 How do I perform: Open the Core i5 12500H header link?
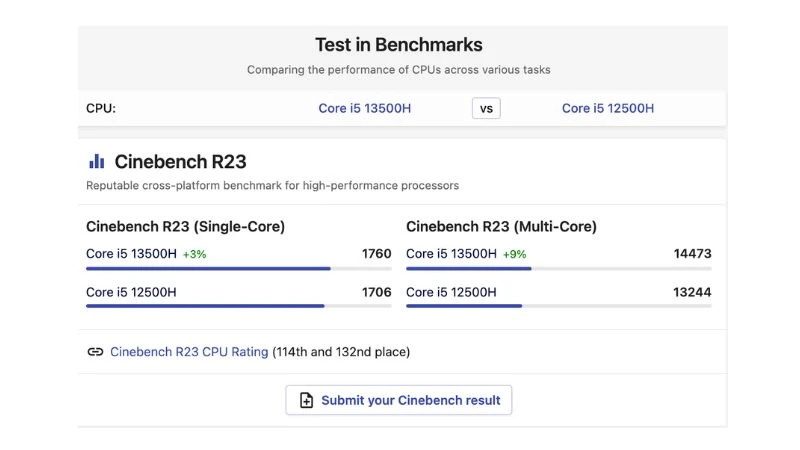click(x=608, y=108)
